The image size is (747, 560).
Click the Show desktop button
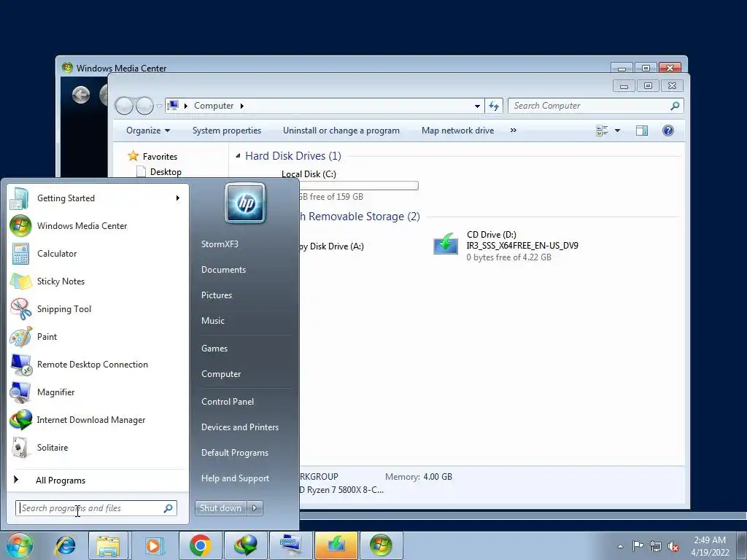click(x=741, y=545)
